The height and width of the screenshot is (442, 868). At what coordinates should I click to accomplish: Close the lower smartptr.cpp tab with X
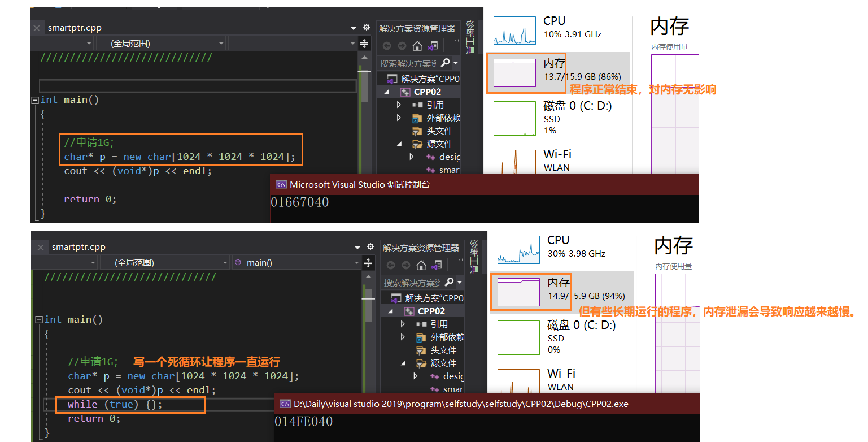click(x=41, y=247)
